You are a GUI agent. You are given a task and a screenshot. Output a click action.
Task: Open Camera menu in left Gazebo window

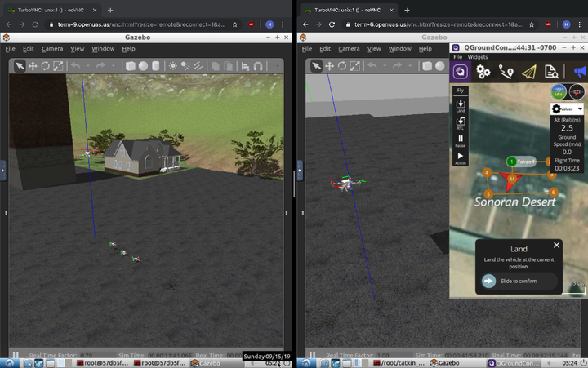[52, 49]
